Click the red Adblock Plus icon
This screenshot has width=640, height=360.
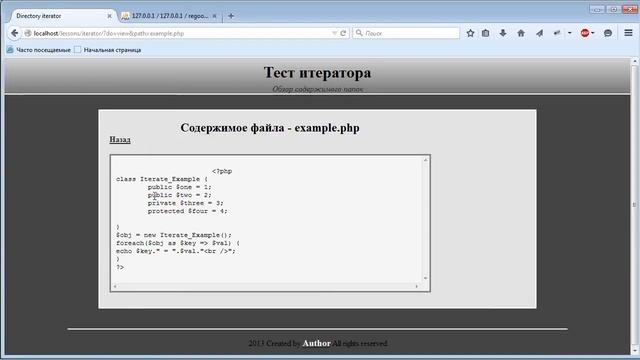pyautogui.click(x=584, y=33)
